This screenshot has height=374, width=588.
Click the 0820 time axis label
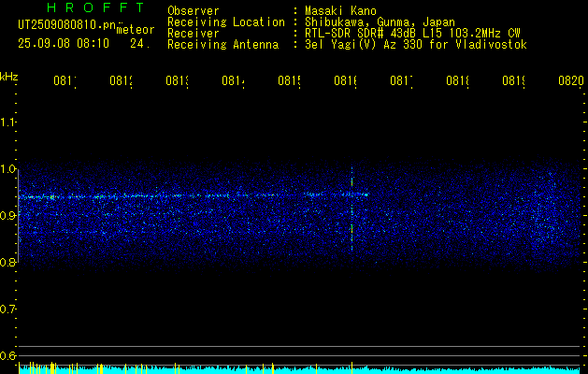click(x=571, y=80)
